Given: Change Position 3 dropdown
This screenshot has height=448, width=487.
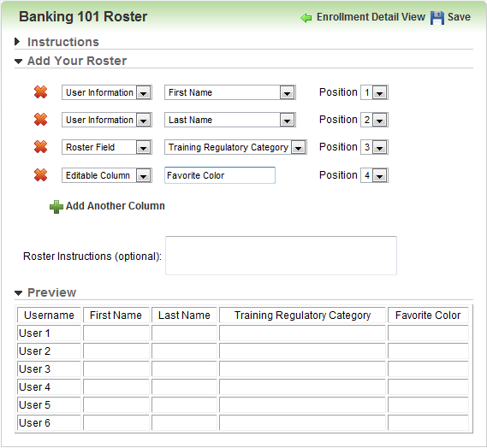Looking at the screenshot, I should tap(374, 147).
